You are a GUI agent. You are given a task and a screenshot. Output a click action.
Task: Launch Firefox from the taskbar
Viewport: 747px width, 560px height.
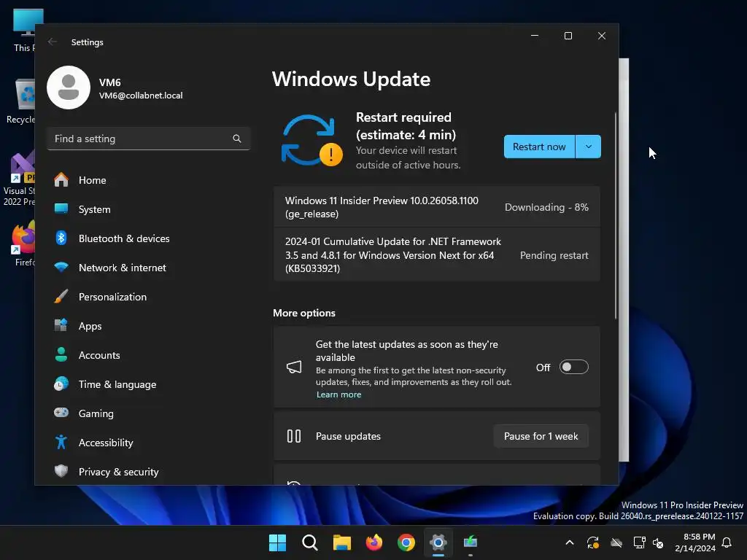[374, 542]
